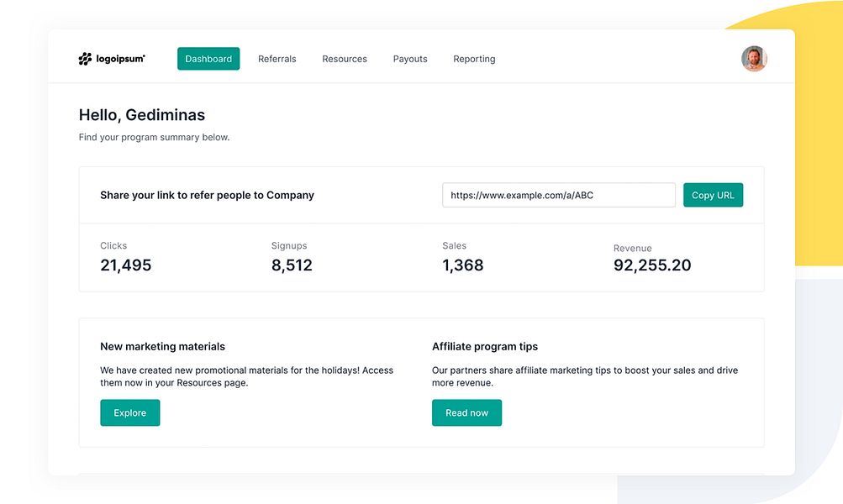The height and width of the screenshot is (504, 843).
Task: Select the Clicks count 21,495
Action: (x=126, y=265)
